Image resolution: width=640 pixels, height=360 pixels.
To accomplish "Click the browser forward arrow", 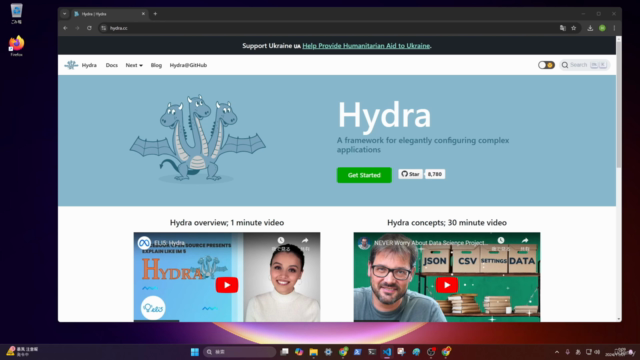I will (77, 28).
